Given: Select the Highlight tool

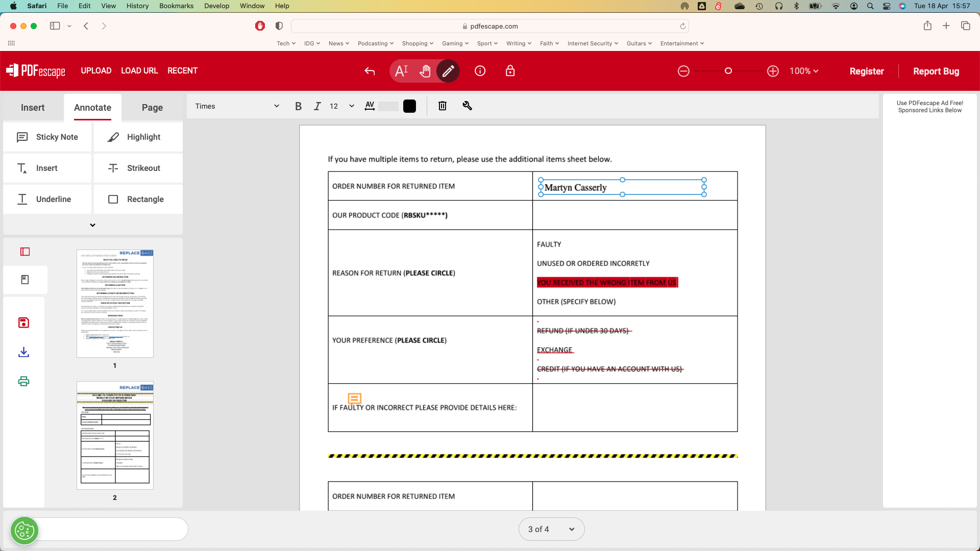Looking at the screenshot, I should (138, 137).
